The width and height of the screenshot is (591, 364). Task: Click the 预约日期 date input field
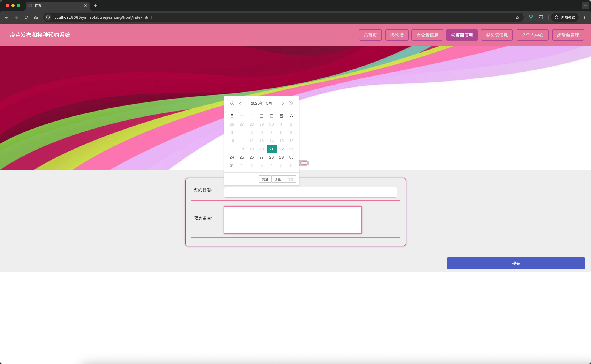click(310, 192)
